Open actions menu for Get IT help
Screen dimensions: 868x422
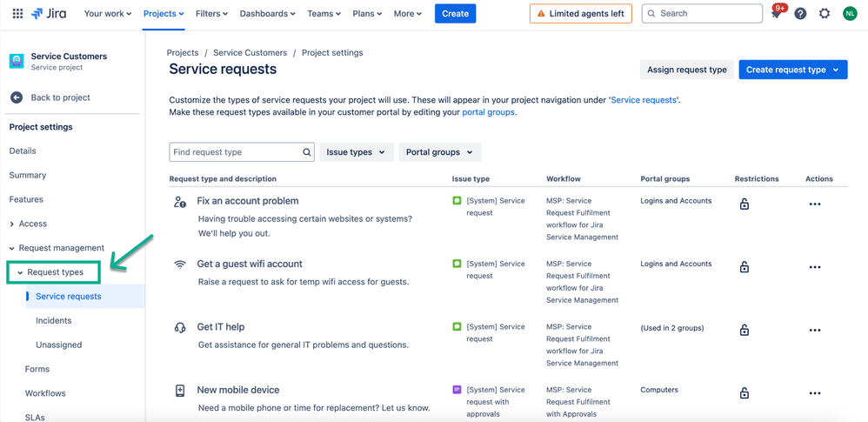click(x=814, y=331)
